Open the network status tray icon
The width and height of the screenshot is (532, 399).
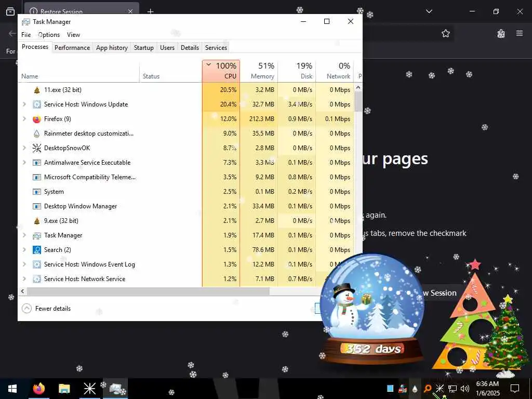click(453, 389)
